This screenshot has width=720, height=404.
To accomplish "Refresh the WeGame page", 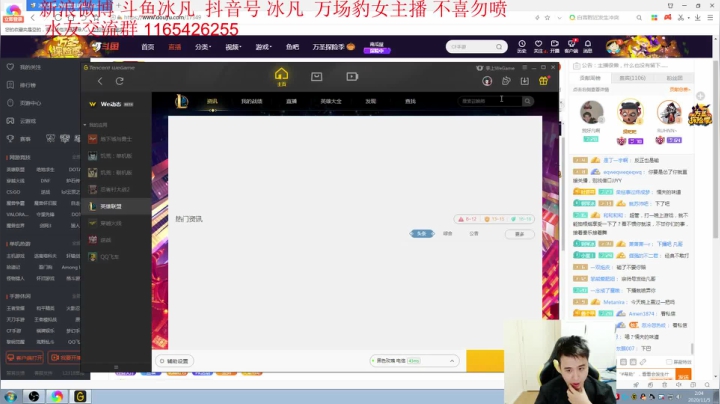I will click(x=119, y=81).
